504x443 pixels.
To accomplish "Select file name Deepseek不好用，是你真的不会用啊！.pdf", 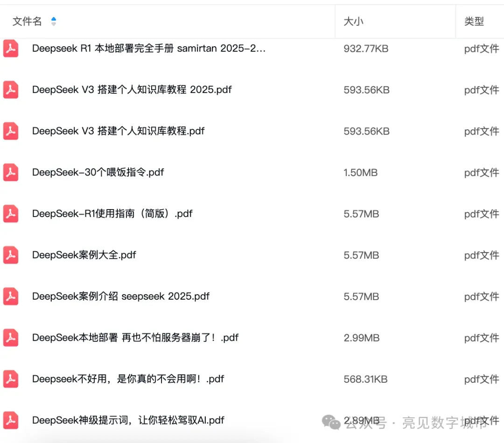I will click(x=128, y=379).
